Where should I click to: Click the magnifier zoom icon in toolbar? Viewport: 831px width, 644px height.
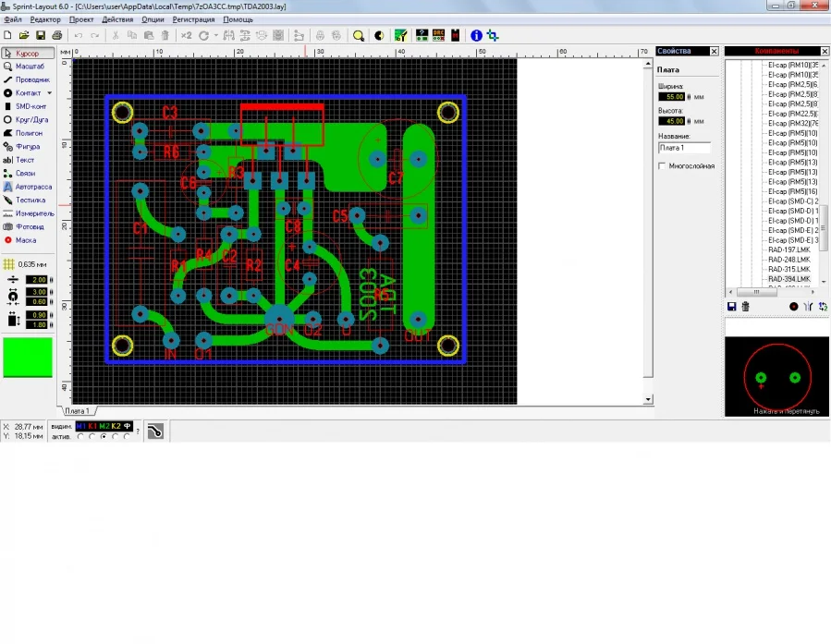[359, 35]
